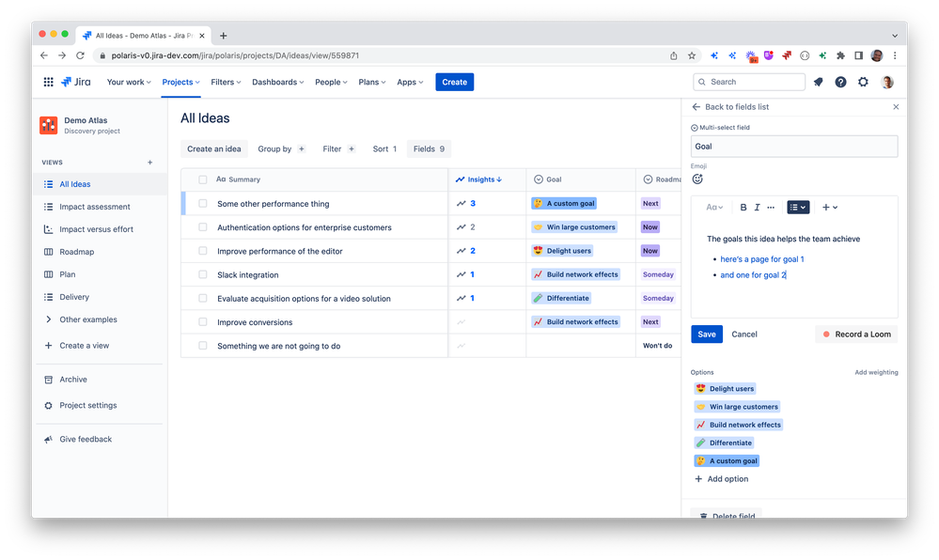
Task: Check 'Slack integration' row checkbox
Action: point(202,274)
